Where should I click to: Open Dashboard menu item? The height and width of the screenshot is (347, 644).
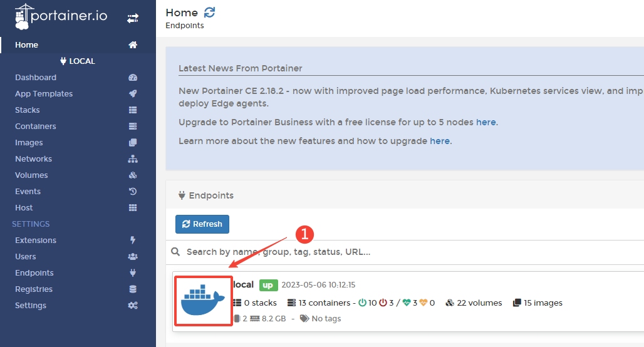coord(36,78)
